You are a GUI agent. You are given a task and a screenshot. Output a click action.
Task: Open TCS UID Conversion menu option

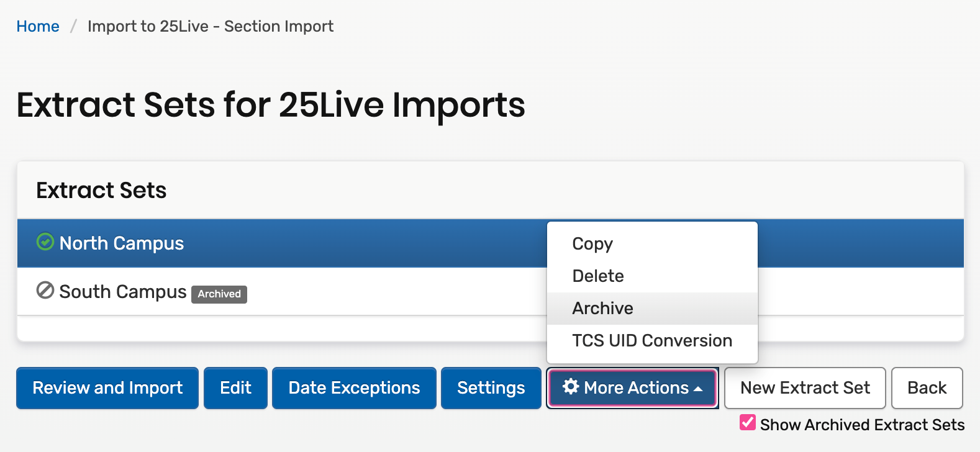coord(652,340)
